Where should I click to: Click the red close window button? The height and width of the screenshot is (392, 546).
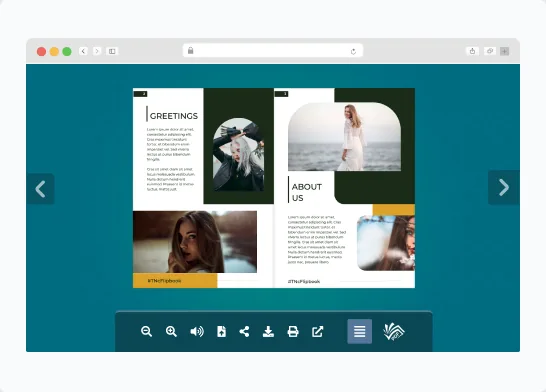41,52
